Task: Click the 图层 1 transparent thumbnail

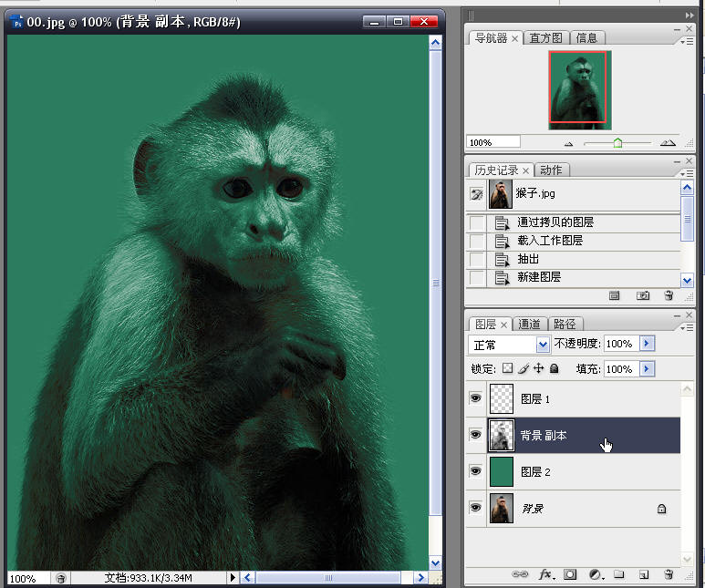Action: coord(502,398)
